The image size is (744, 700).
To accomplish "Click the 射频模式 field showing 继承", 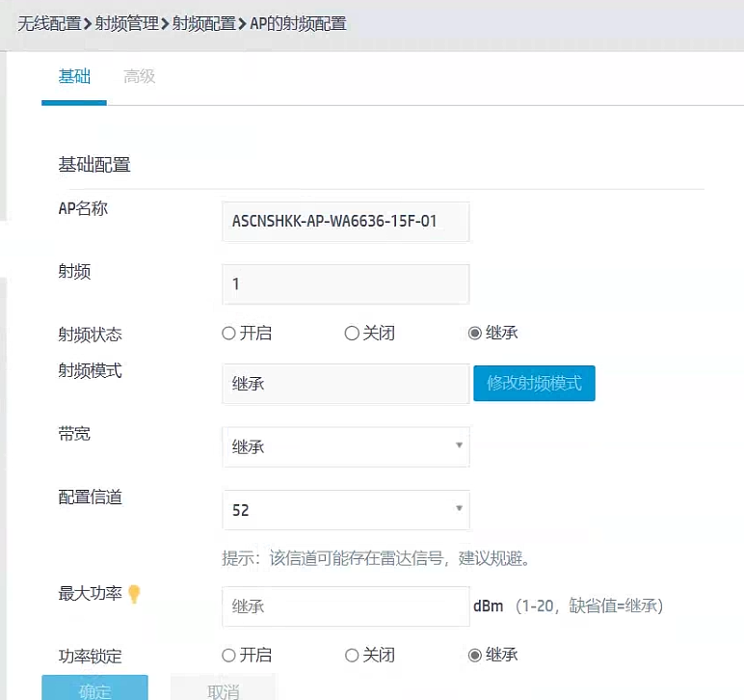I will (x=346, y=384).
